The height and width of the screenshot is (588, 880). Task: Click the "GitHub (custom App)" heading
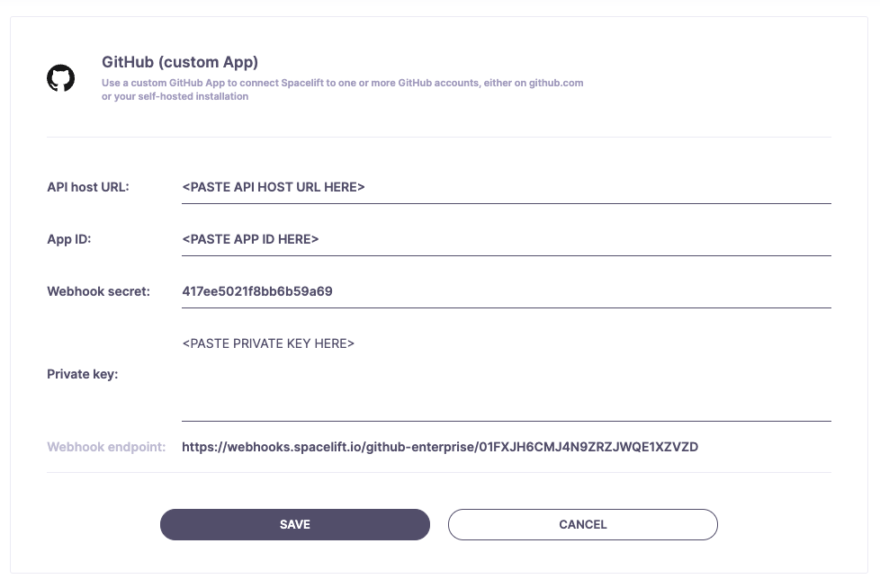[180, 62]
